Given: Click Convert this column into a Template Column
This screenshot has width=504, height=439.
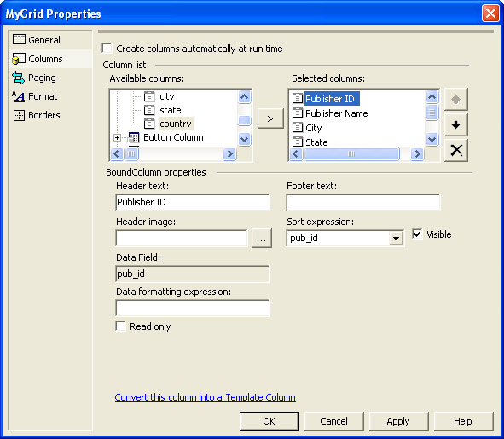Looking at the screenshot, I should point(205,397).
